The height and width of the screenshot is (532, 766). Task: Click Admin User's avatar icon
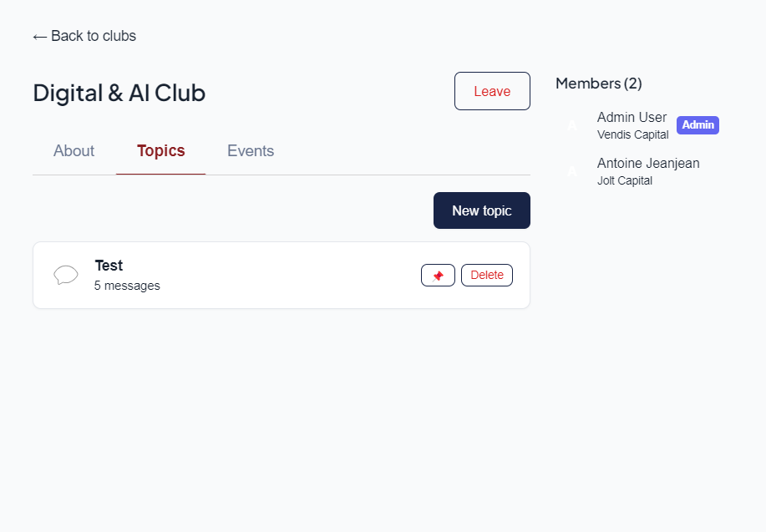point(572,126)
